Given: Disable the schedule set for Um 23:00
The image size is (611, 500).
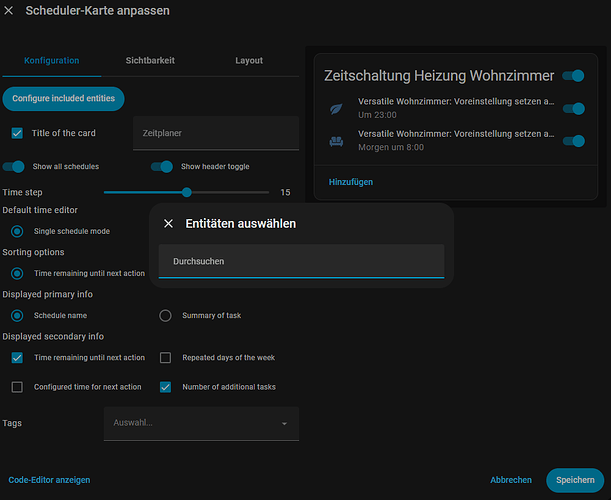Looking at the screenshot, I should point(573,109).
